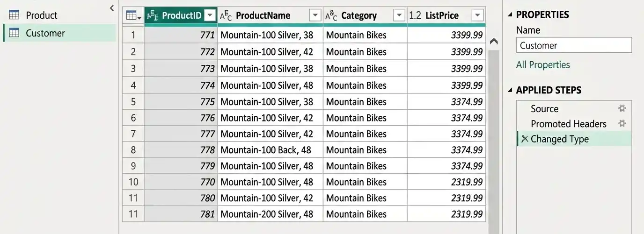Viewport: 644px width, 234px height.
Task: Click ListPrice cell for ProductID 775
Action: point(446,102)
